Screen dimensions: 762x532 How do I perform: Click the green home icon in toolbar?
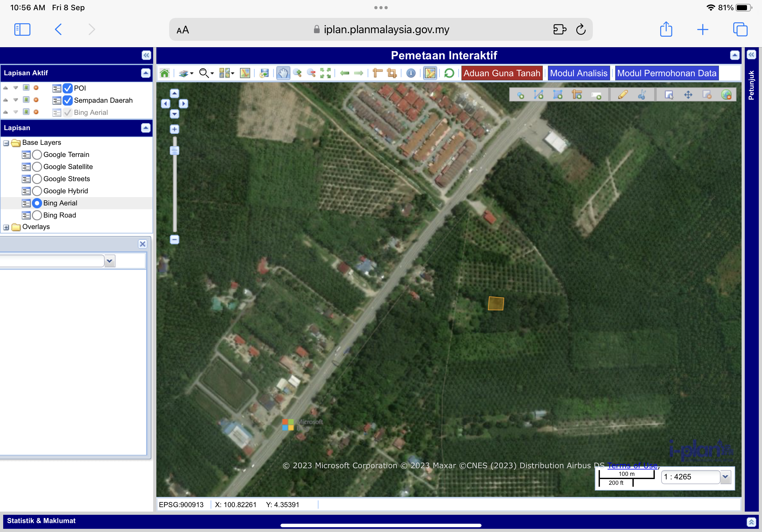[x=165, y=73]
